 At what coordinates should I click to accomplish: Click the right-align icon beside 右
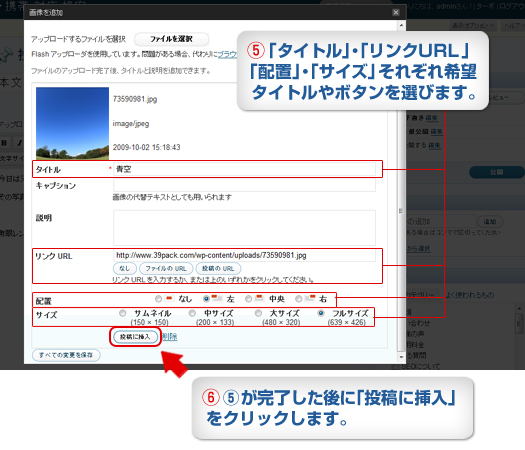point(310,298)
